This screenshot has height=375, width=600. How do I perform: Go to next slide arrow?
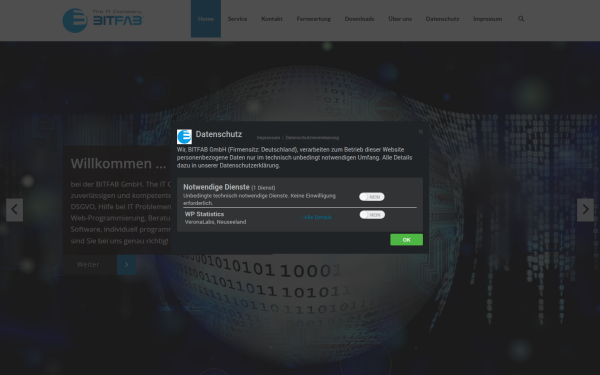585,210
